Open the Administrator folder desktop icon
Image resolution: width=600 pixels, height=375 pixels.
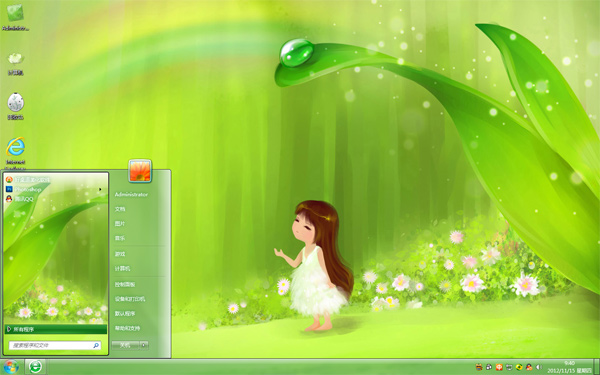(15, 16)
